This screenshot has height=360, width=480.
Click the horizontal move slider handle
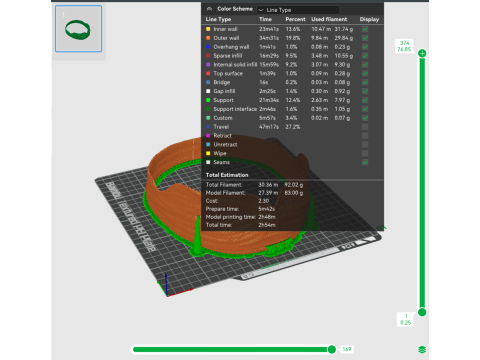coord(332,349)
